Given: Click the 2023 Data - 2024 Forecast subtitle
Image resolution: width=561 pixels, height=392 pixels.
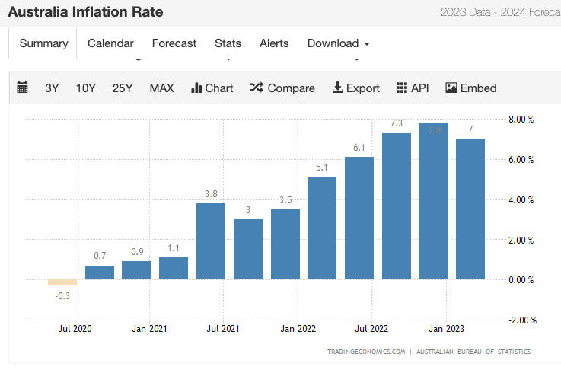Looking at the screenshot, I should point(501,12).
